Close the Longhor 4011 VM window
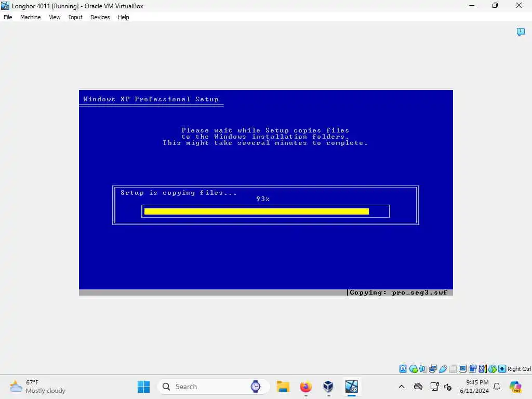This screenshot has height=399, width=532. pyautogui.click(x=519, y=6)
